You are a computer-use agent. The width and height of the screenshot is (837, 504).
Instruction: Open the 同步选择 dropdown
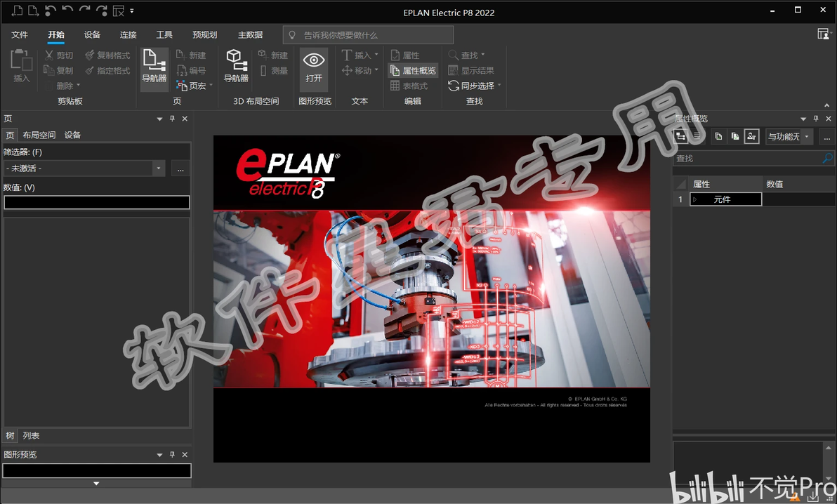(x=500, y=86)
